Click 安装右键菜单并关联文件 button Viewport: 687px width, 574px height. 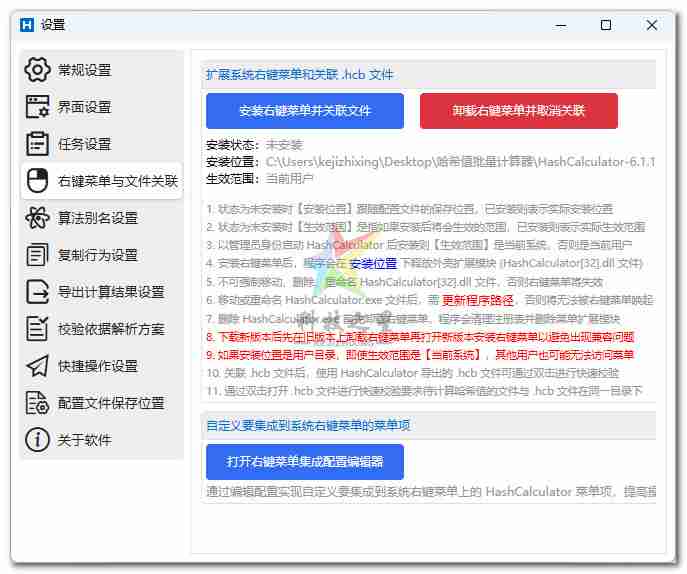(x=305, y=111)
